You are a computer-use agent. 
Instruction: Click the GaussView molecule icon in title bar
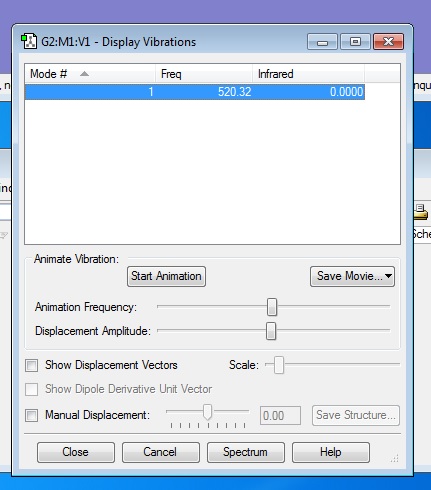[x=29, y=42]
